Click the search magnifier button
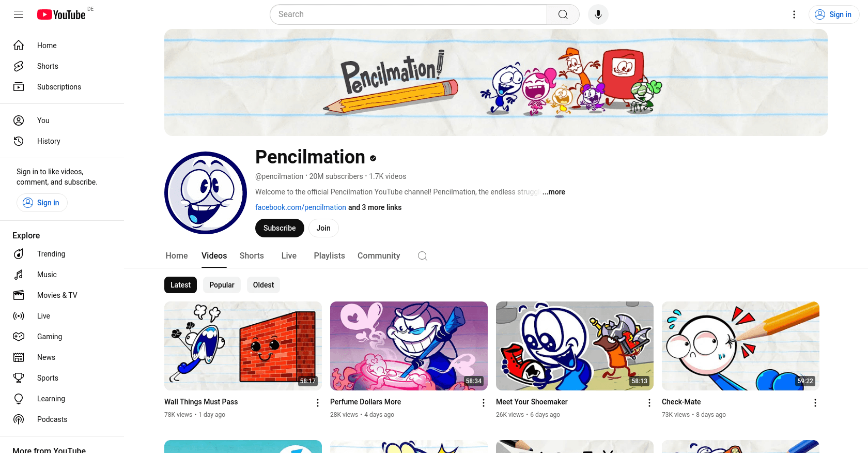 (563, 14)
